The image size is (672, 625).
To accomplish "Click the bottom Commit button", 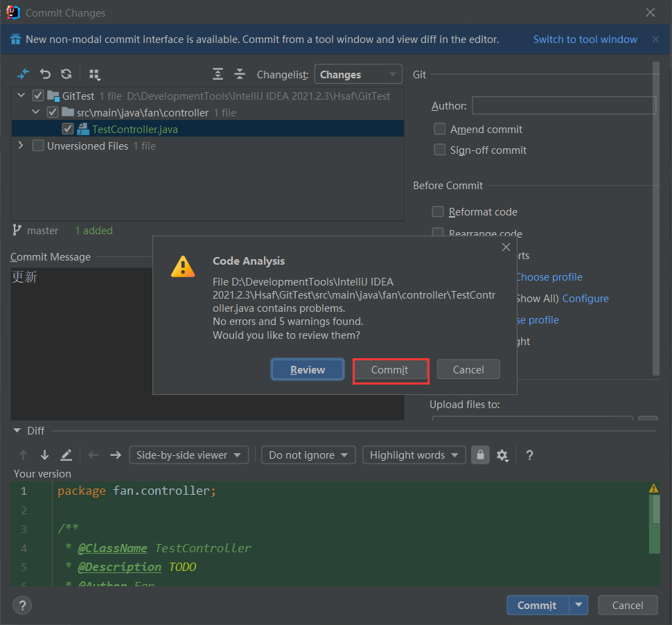I will click(538, 605).
